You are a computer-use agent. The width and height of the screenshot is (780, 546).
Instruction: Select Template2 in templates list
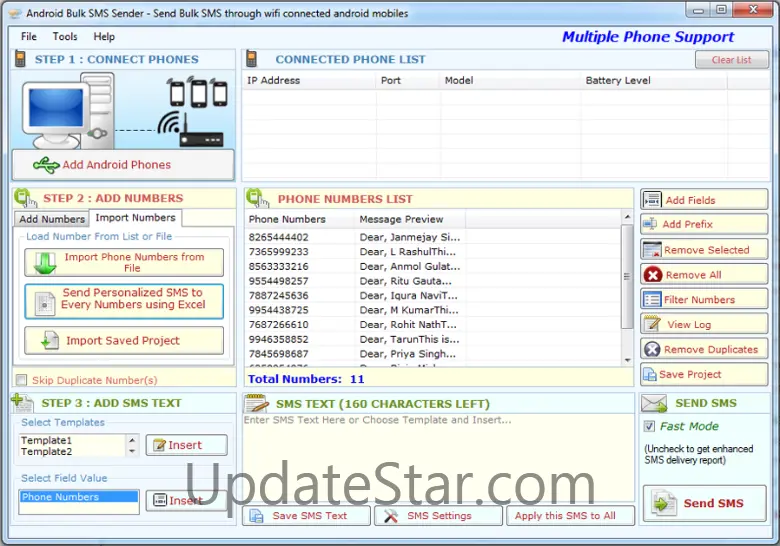tap(46, 452)
